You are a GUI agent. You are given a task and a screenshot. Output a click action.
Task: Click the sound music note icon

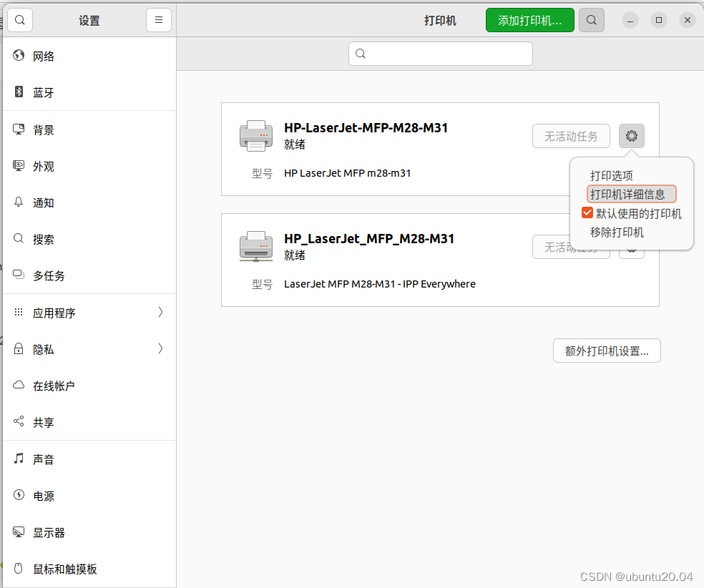(x=19, y=459)
